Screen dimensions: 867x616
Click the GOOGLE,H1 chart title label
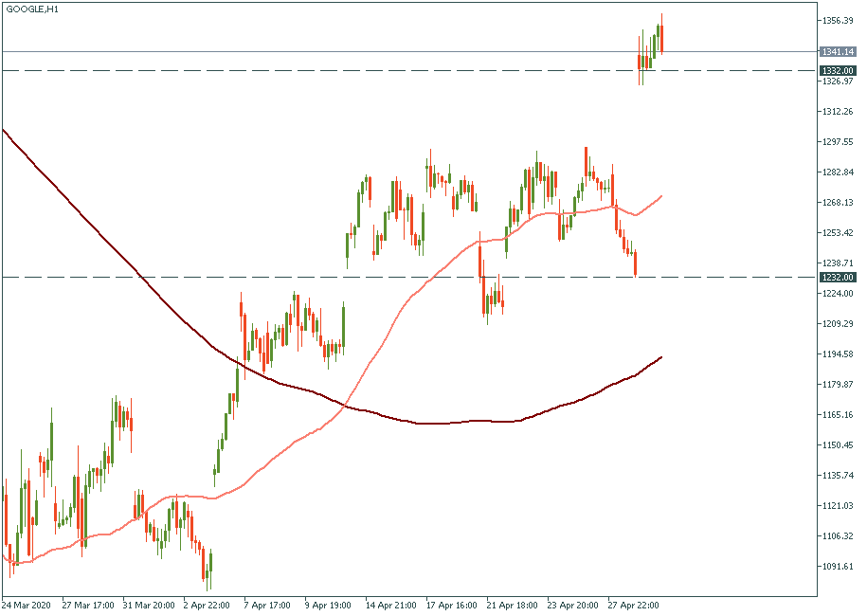point(30,9)
